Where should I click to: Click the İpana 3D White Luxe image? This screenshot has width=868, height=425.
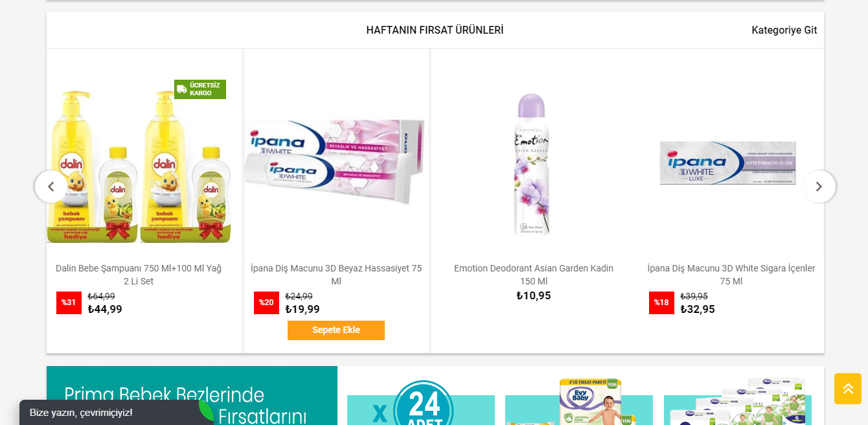[x=728, y=163]
